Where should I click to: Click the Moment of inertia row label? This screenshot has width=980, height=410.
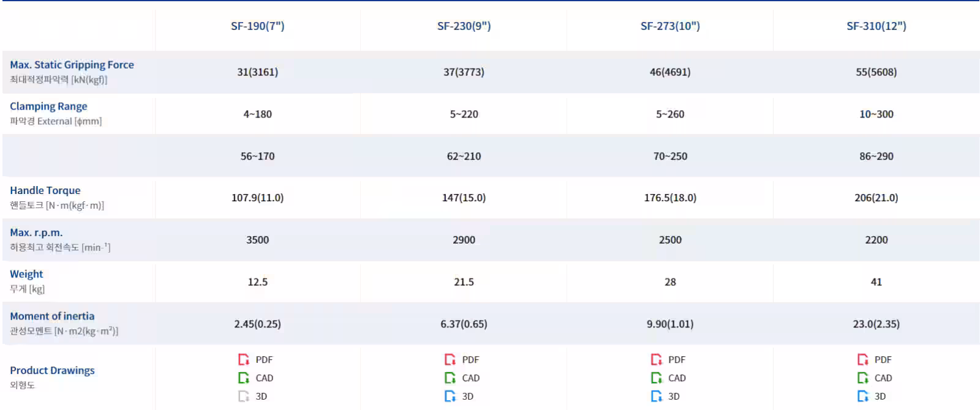[x=52, y=316]
